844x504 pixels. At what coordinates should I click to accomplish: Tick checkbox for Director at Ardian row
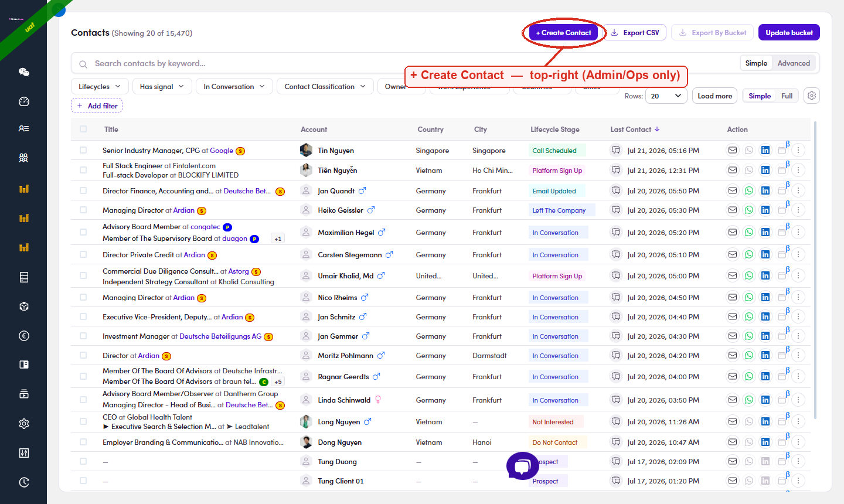pyautogui.click(x=83, y=355)
